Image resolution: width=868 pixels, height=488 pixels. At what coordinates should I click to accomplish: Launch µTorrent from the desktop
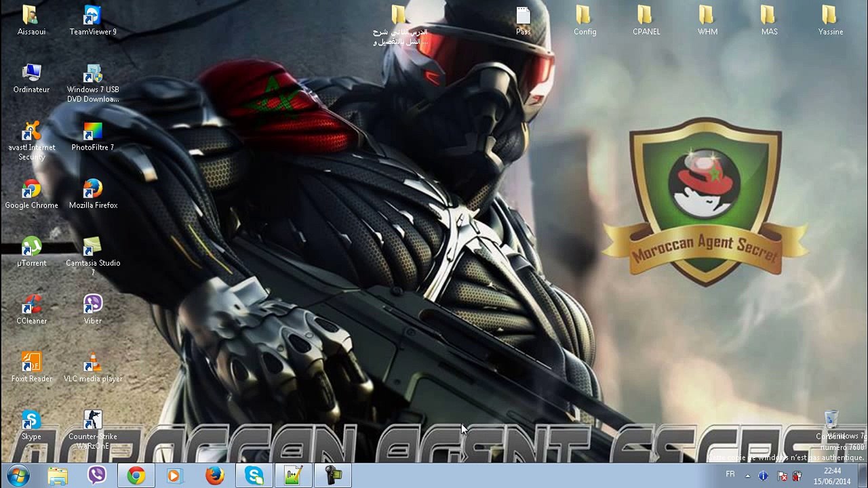tap(31, 252)
